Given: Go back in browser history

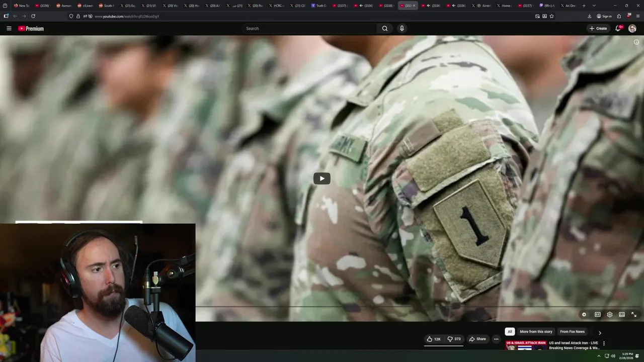Looking at the screenshot, I should (15, 16).
